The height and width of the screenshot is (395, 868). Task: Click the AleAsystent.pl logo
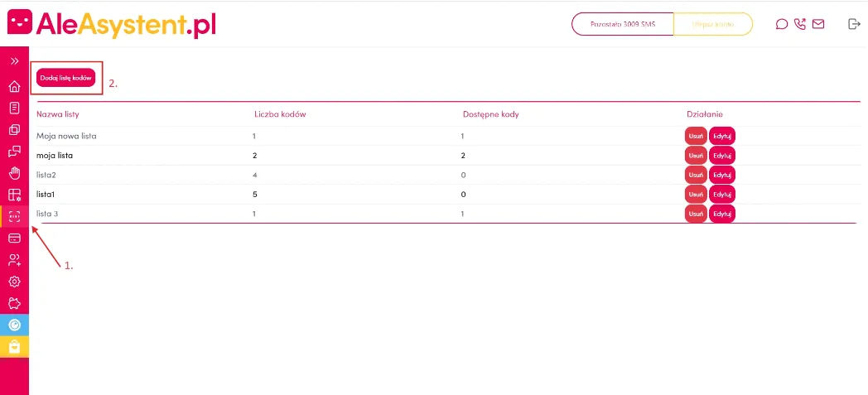pyautogui.click(x=112, y=24)
